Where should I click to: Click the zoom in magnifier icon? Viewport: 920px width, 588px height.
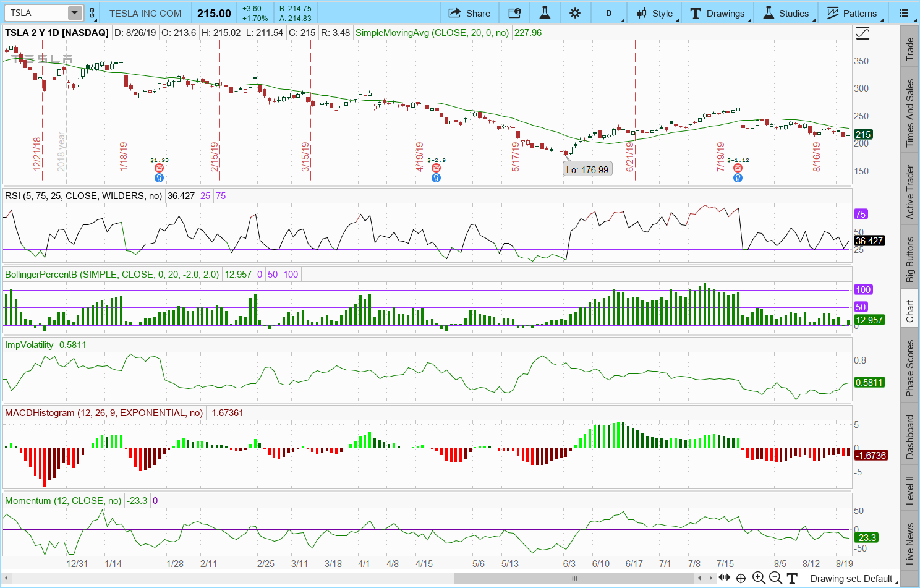(x=759, y=578)
